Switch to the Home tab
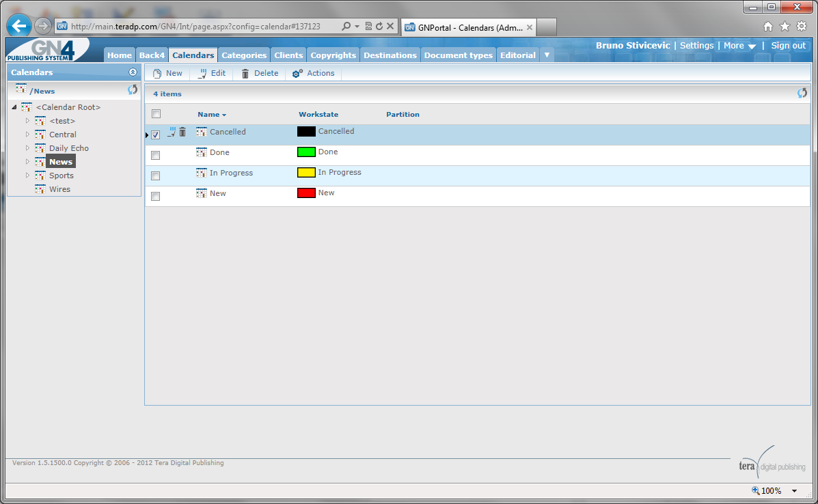818x504 pixels. (120, 55)
